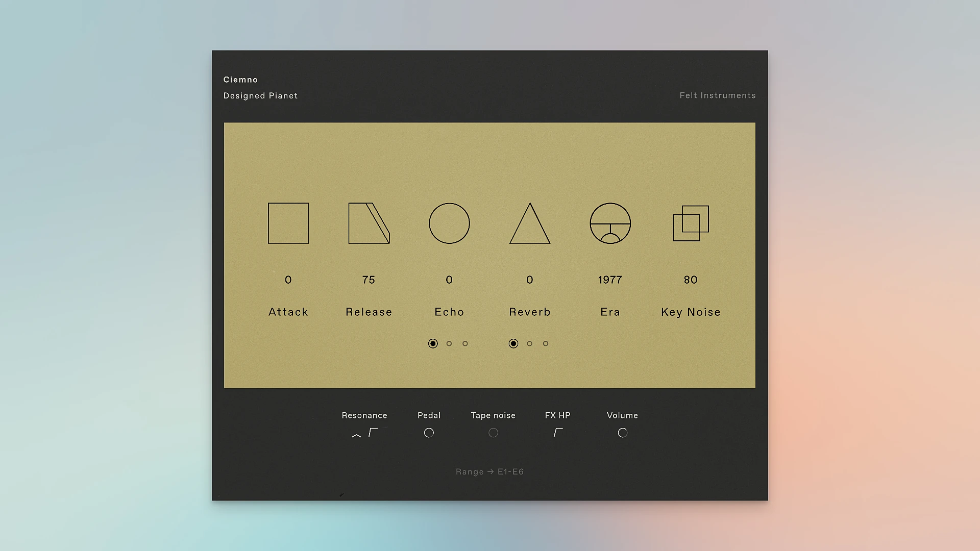Click the Tape noise knob
This screenshot has height=551, width=980.
point(493,433)
